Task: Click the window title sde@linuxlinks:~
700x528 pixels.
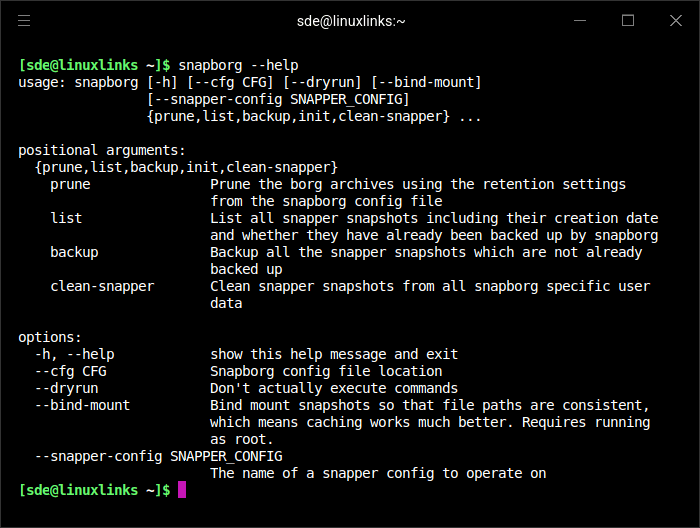Action: (x=351, y=21)
